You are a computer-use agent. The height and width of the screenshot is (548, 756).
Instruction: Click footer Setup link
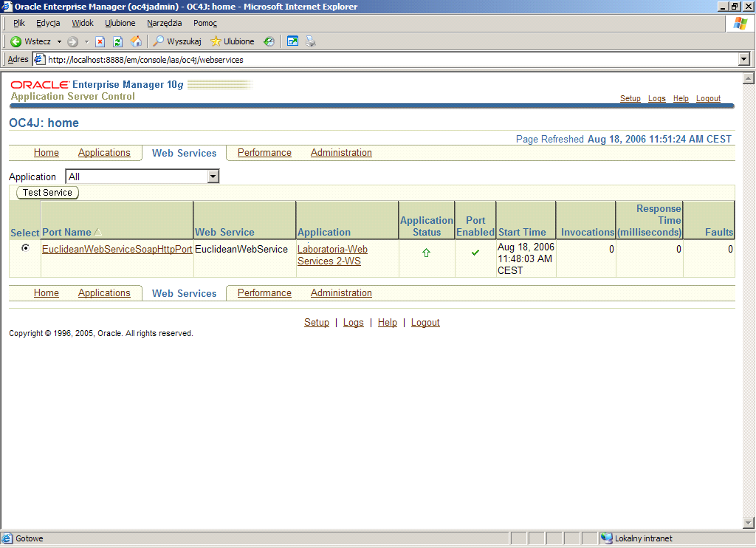coord(316,322)
